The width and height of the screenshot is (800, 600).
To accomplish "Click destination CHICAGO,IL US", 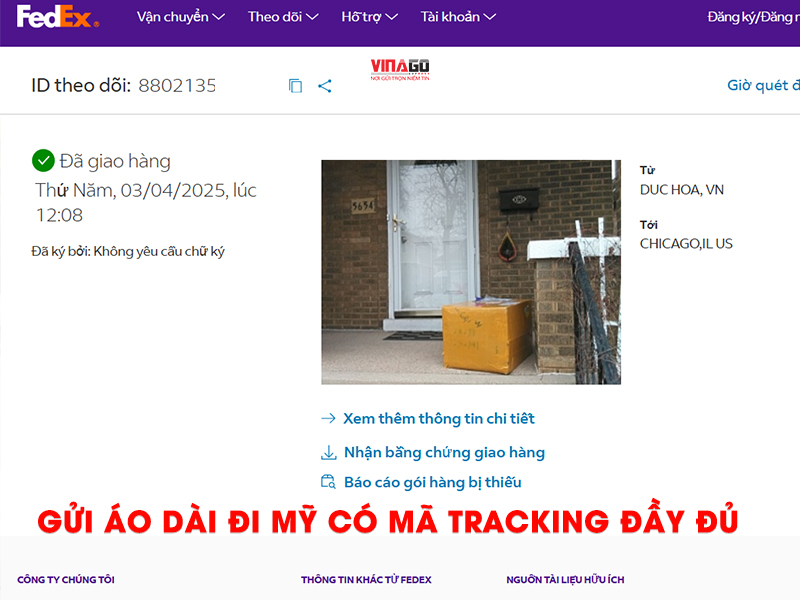I will click(x=686, y=244).
